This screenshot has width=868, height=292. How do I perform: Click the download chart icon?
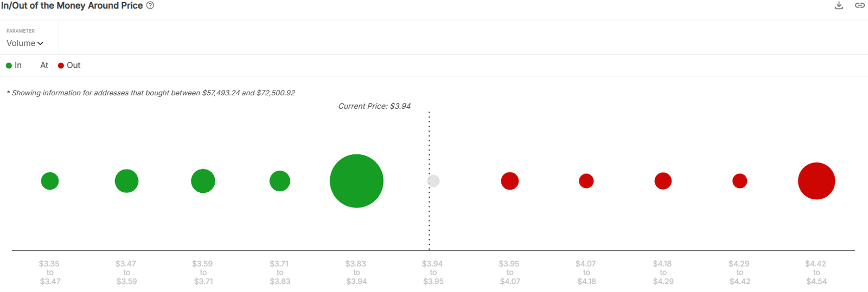839,5
